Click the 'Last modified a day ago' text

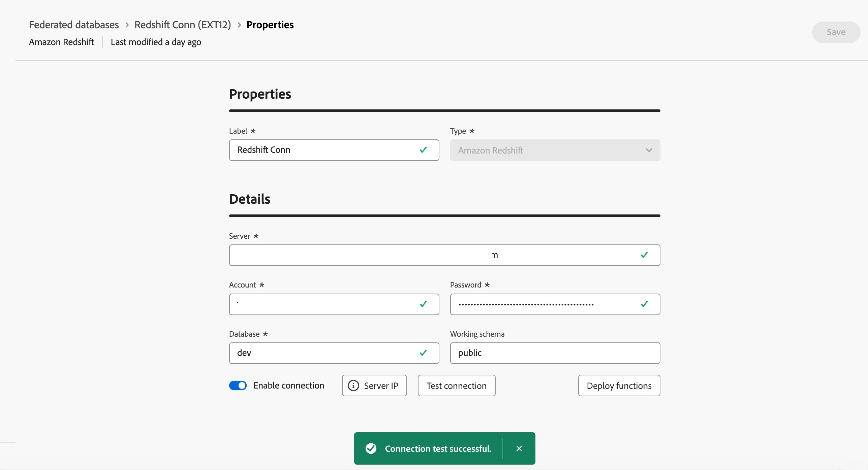[156, 42]
